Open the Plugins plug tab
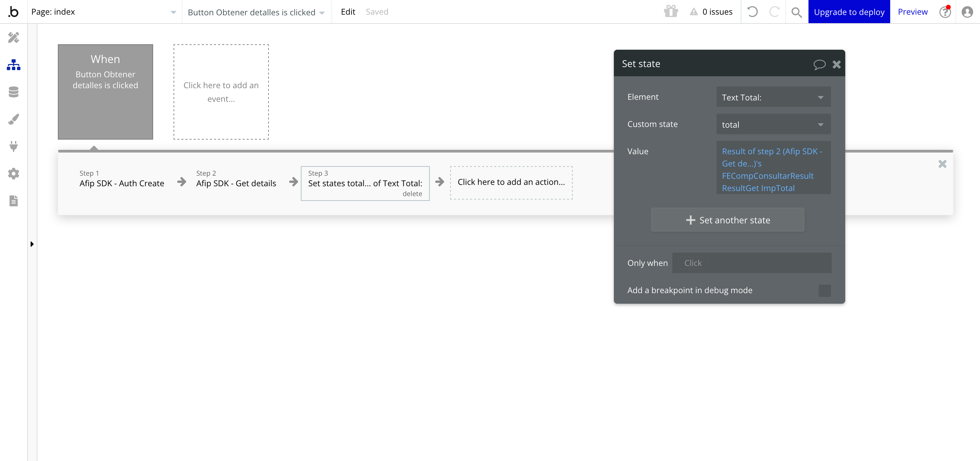The height and width of the screenshot is (461, 980). 13,146
